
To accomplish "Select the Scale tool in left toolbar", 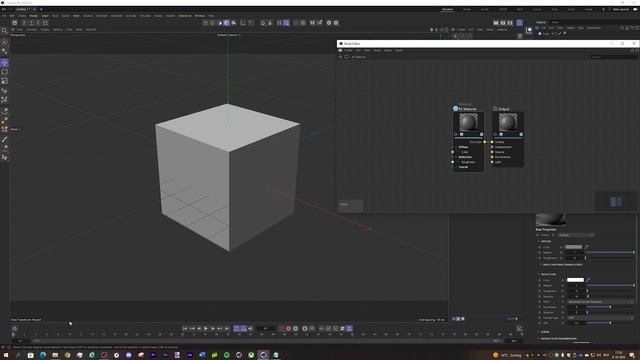I will point(4,81).
